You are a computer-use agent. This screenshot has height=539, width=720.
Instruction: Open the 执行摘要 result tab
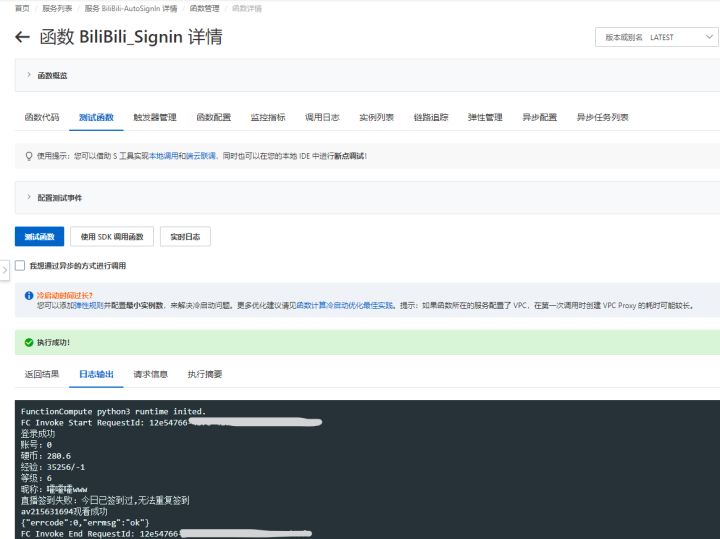[x=205, y=374]
